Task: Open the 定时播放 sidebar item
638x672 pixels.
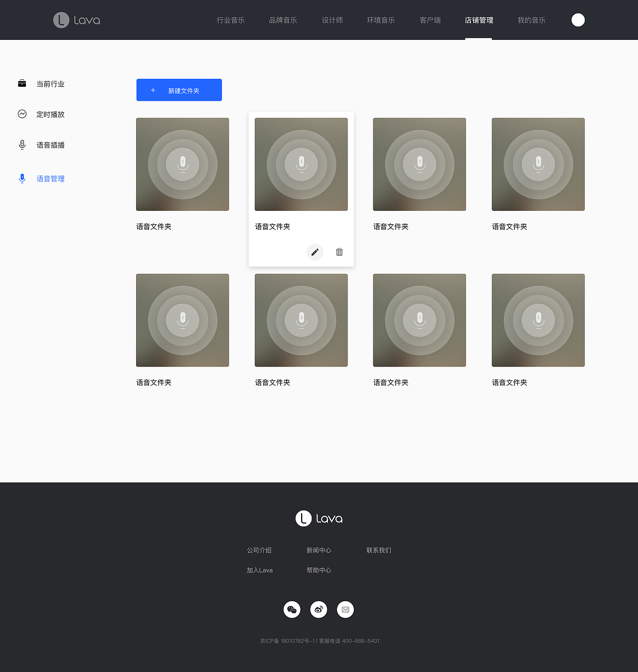Action: 50,114
